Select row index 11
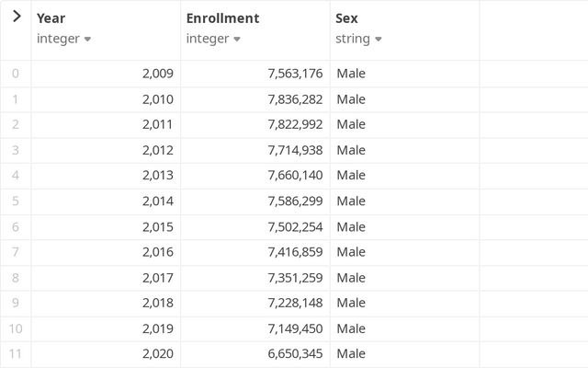The width and height of the screenshot is (588, 368). pyautogui.click(x=16, y=353)
